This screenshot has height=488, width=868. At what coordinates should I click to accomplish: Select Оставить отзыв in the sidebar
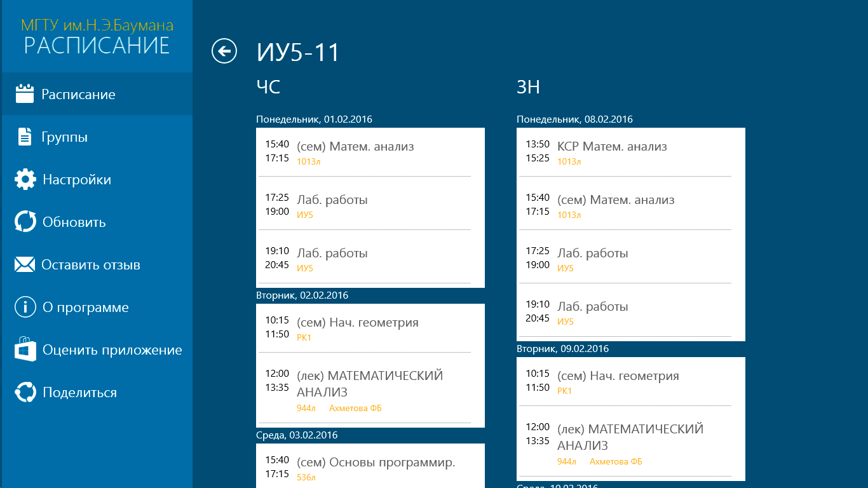pos(97,264)
